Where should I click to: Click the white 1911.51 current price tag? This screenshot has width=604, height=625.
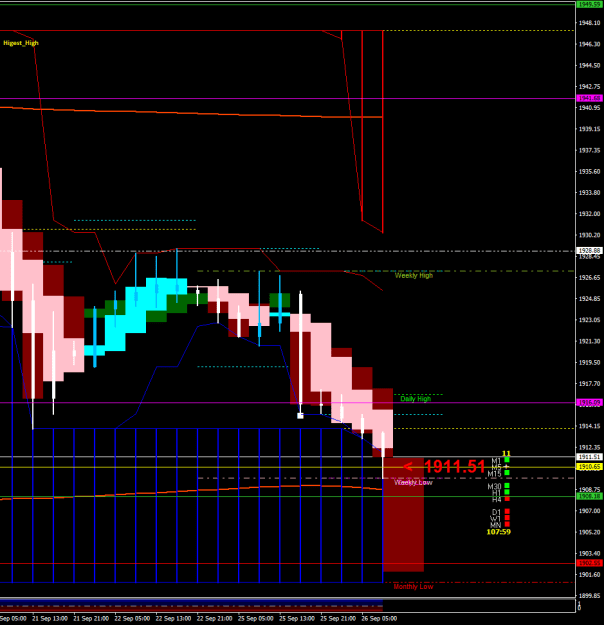[x=590, y=457]
